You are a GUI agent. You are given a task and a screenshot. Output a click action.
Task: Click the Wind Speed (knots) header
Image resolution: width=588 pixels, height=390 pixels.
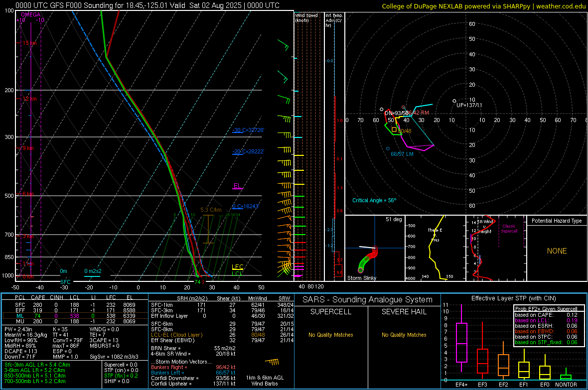(x=306, y=17)
